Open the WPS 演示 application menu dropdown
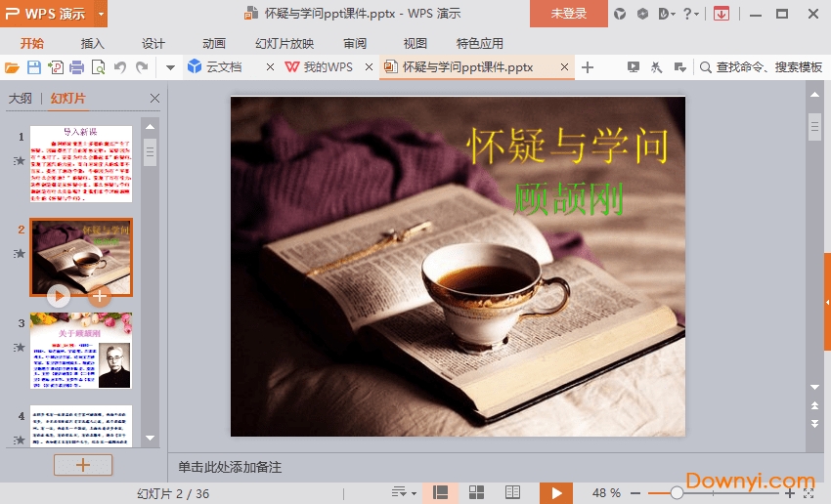Viewport: 831px width, 504px height. tap(101, 14)
